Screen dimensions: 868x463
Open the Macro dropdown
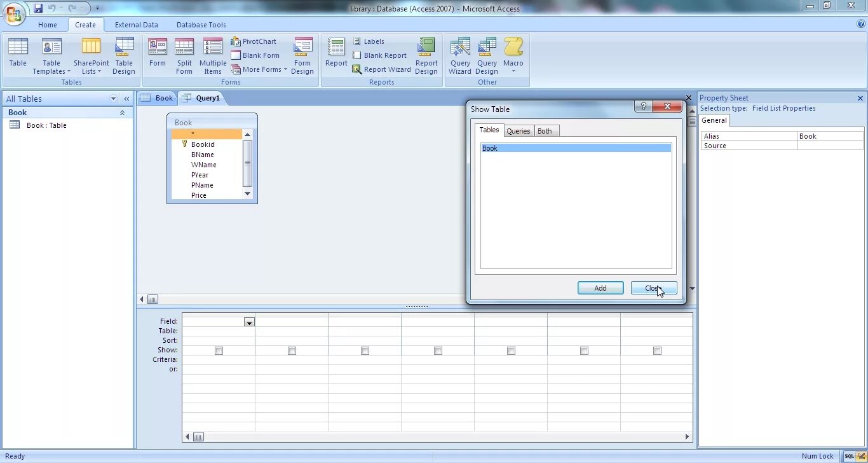tap(513, 56)
